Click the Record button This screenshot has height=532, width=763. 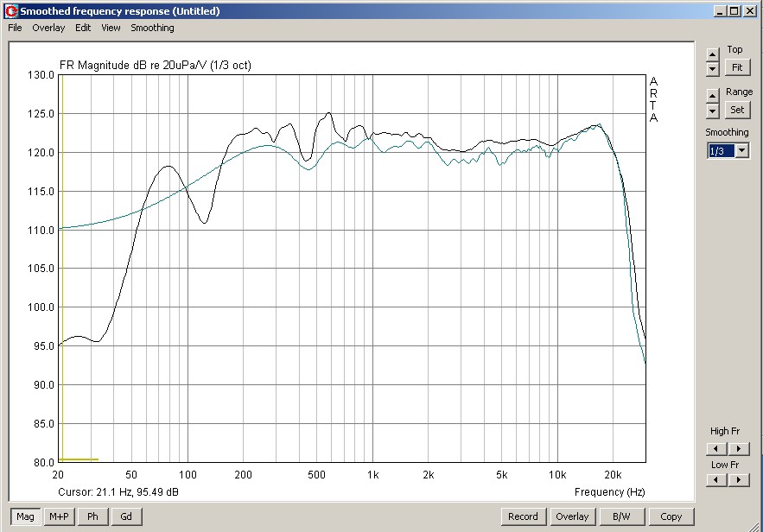[x=523, y=516]
